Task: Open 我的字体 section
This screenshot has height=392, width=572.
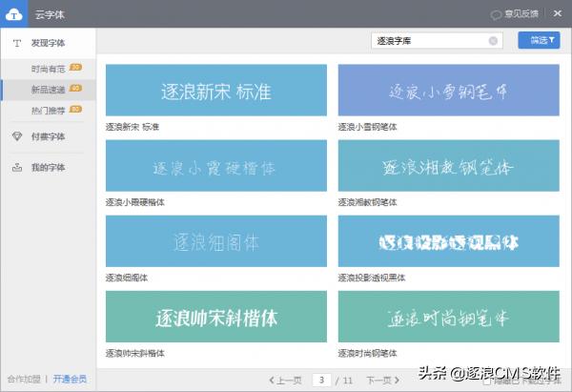Action: pos(48,168)
